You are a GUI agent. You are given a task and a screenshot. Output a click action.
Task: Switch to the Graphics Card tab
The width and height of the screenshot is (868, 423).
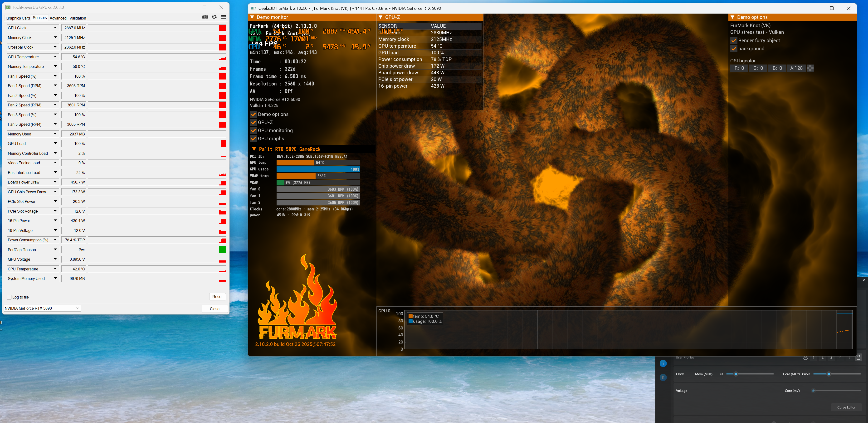pos(18,18)
